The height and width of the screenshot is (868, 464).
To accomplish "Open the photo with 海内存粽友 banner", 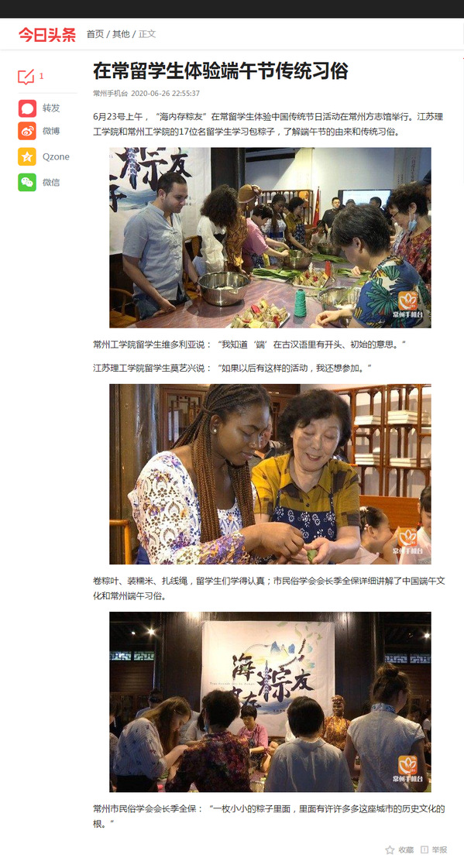I will (270, 702).
